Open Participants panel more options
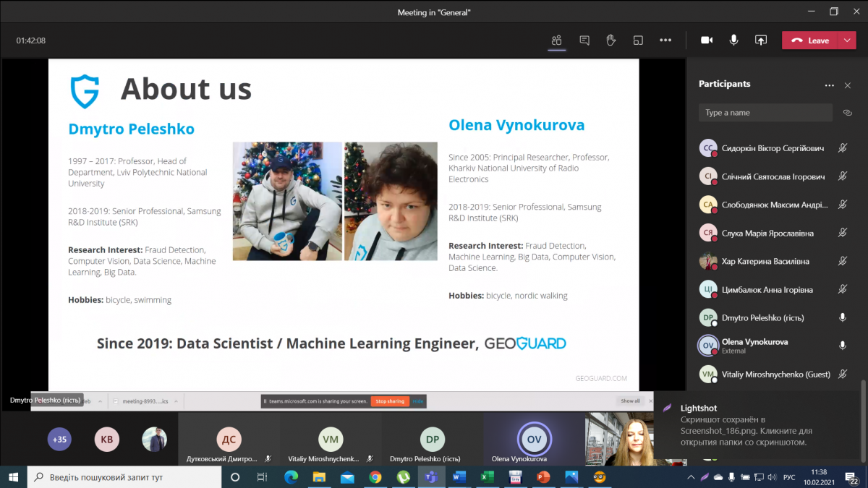This screenshot has width=868, height=488. coord(829,85)
